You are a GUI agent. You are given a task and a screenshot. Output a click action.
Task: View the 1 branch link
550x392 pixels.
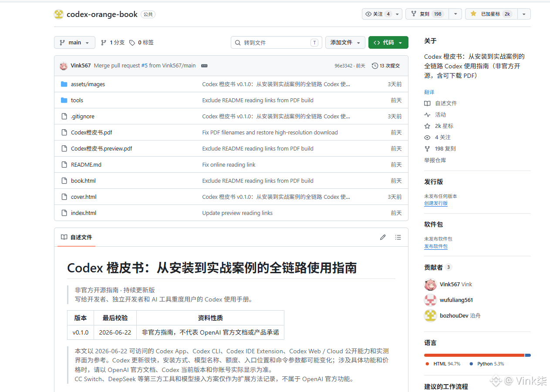coord(113,42)
